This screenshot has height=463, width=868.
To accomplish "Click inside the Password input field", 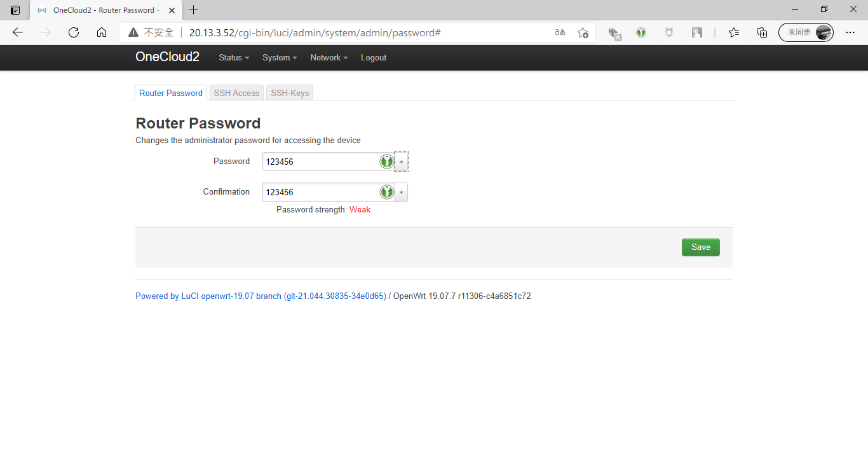I will point(321,162).
